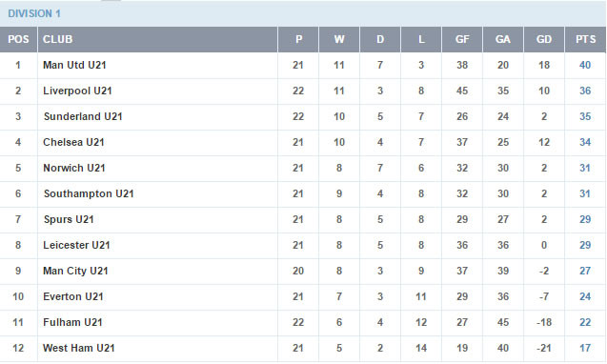Sort by the CLUB column header
Viewport: 607px width, 364px height.
tap(58, 39)
